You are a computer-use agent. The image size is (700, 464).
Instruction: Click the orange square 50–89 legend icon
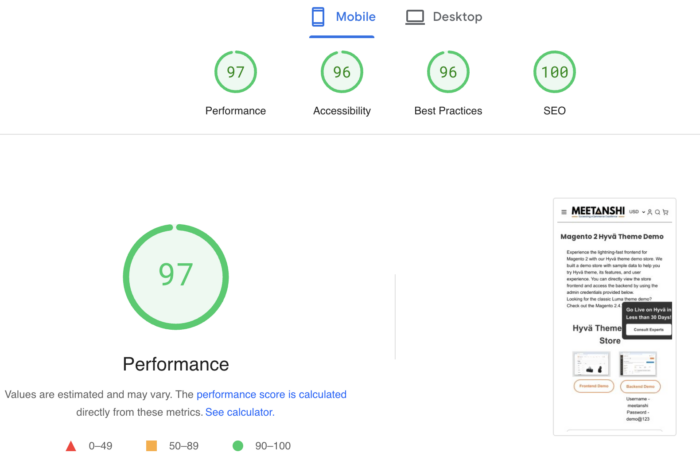pyautogui.click(x=151, y=446)
